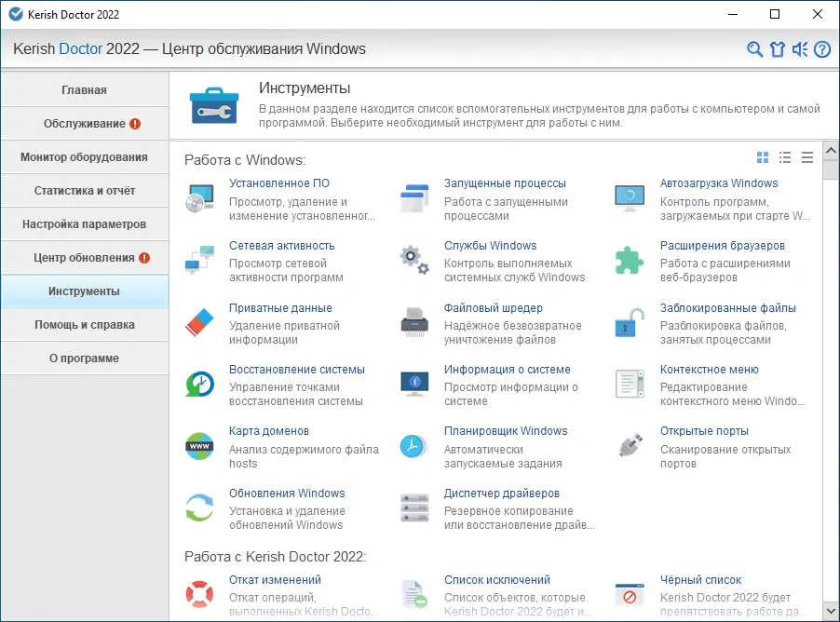Image resolution: width=840 pixels, height=622 pixels.
Task: Switch to large tiles view icon
Action: click(x=763, y=157)
